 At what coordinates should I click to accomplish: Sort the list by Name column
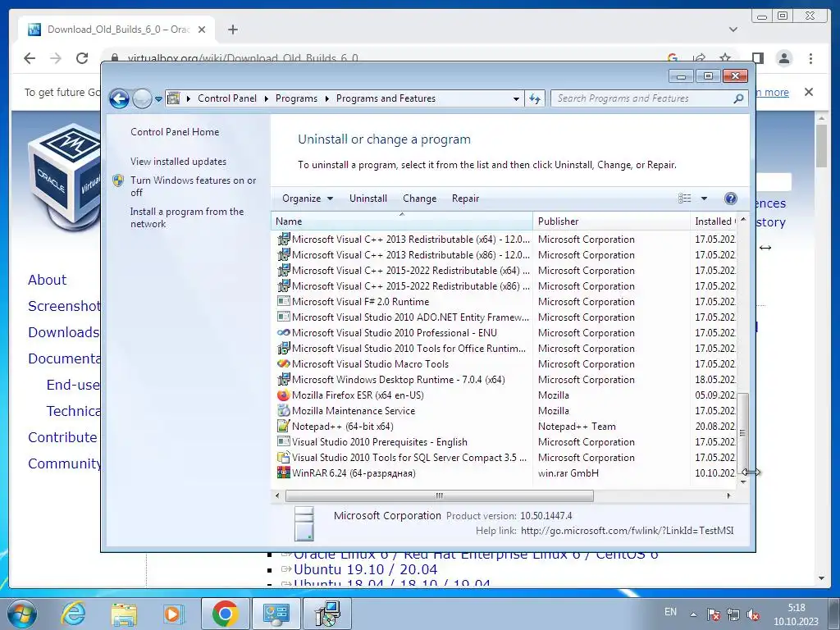(x=402, y=221)
